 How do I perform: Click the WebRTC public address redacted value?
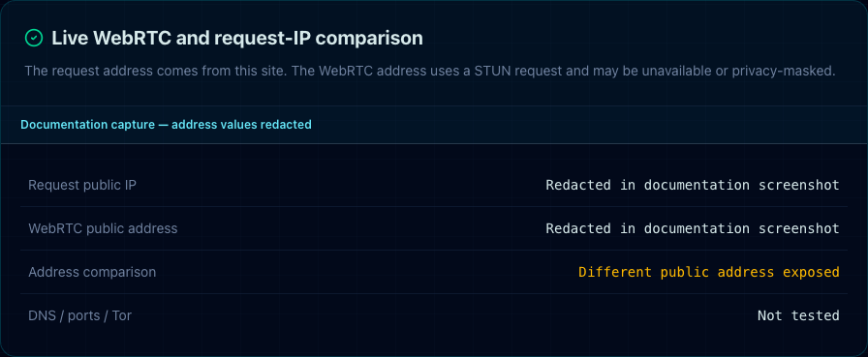tap(693, 228)
